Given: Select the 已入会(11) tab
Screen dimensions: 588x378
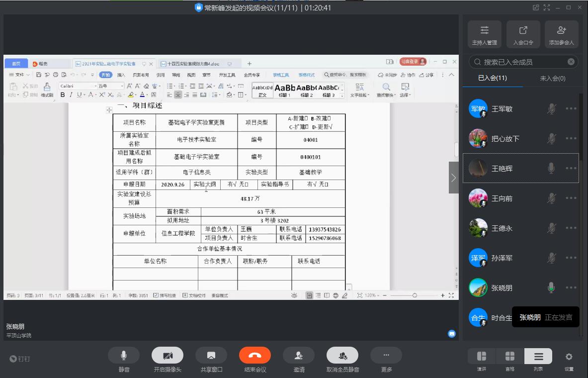Looking at the screenshot, I should [493, 78].
